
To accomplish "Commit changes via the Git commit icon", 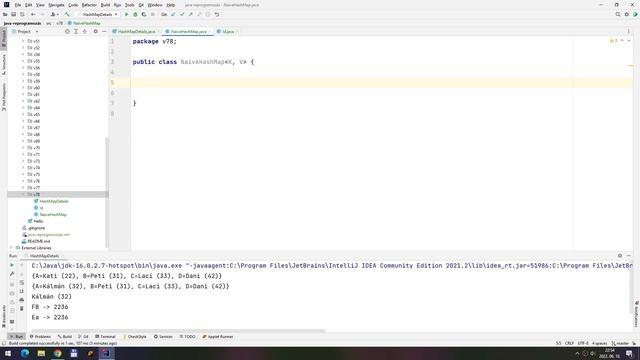I will point(182,14).
